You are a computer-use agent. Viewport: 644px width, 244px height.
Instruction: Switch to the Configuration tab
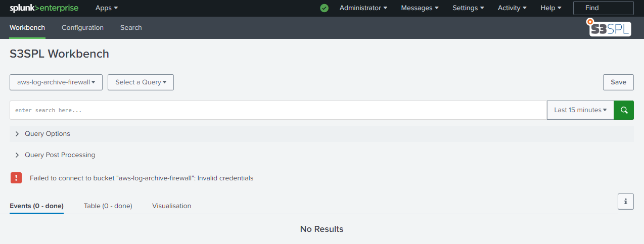[82, 28]
